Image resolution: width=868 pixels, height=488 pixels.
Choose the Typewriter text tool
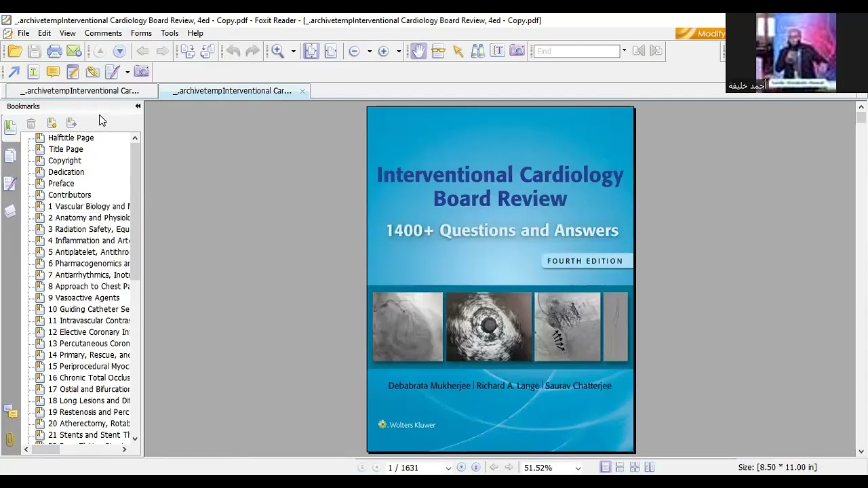(33, 71)
